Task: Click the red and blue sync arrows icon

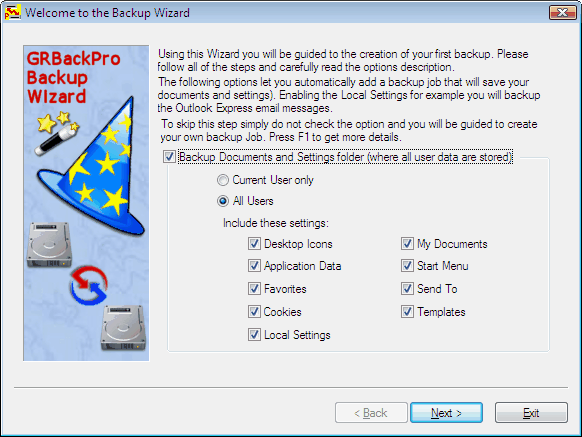Action: click(89, 285)
